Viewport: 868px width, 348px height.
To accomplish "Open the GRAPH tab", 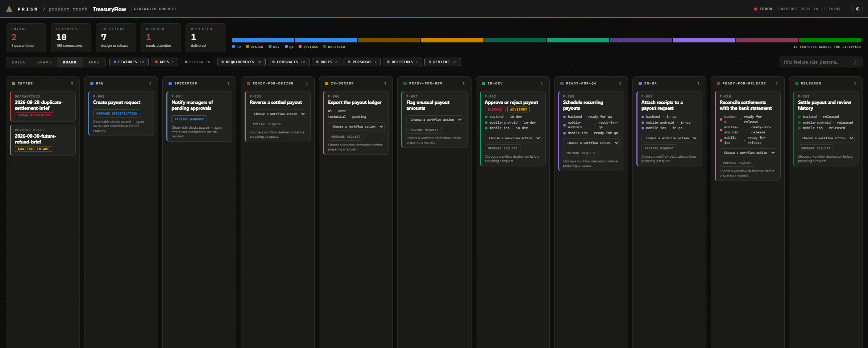I will tap(44, 62).
